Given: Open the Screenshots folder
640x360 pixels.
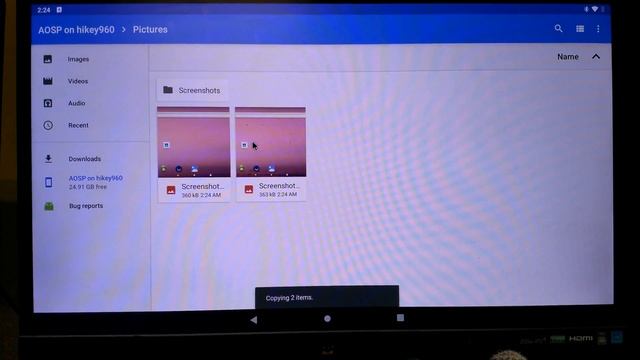Looking at the screenshot, I should pyautogui.click(x=192, y=90).
